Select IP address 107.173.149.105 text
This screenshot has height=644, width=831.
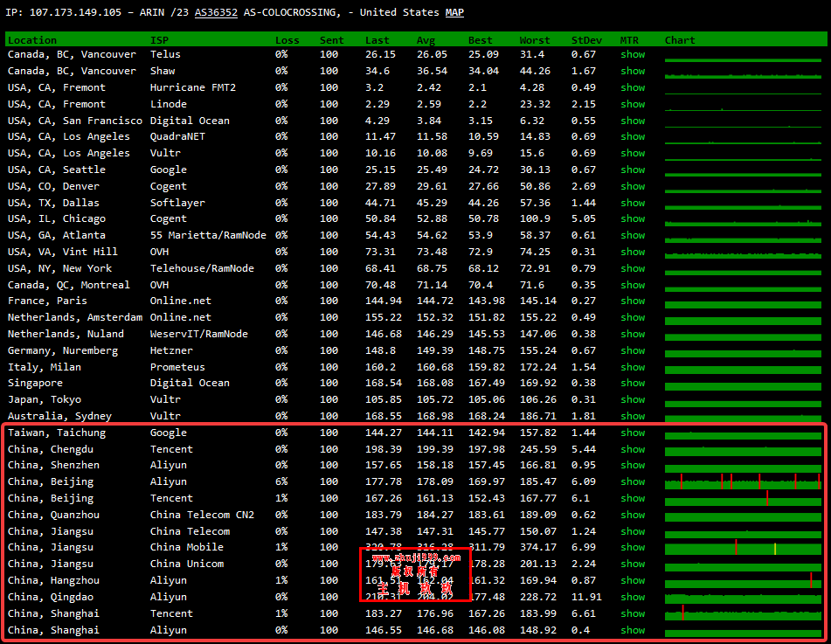point(75,12)
